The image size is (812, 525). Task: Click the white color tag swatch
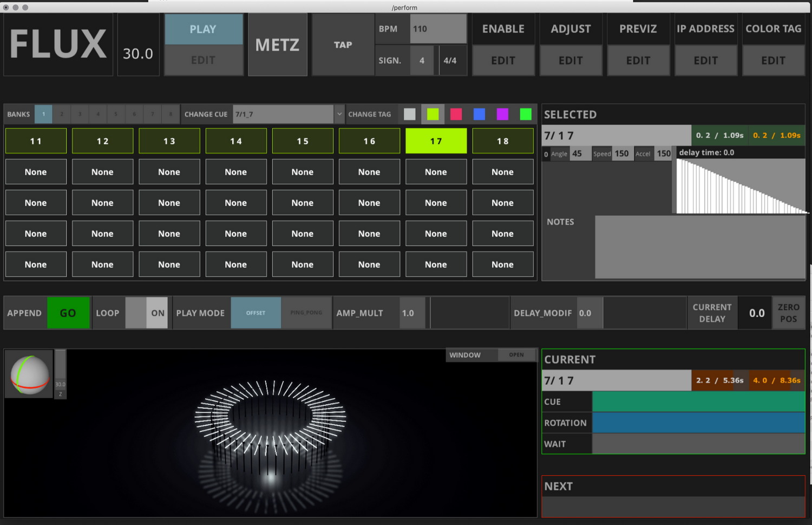tap(410, 114)
